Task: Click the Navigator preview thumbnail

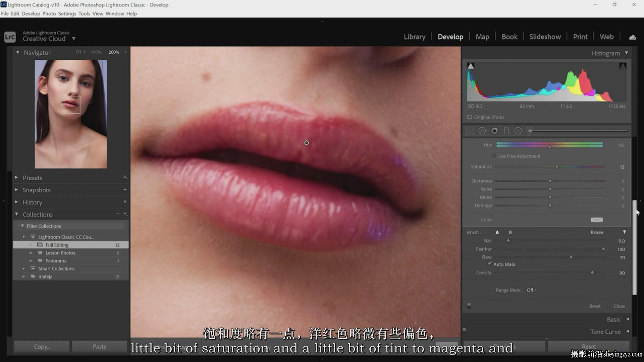Action: 71,114
